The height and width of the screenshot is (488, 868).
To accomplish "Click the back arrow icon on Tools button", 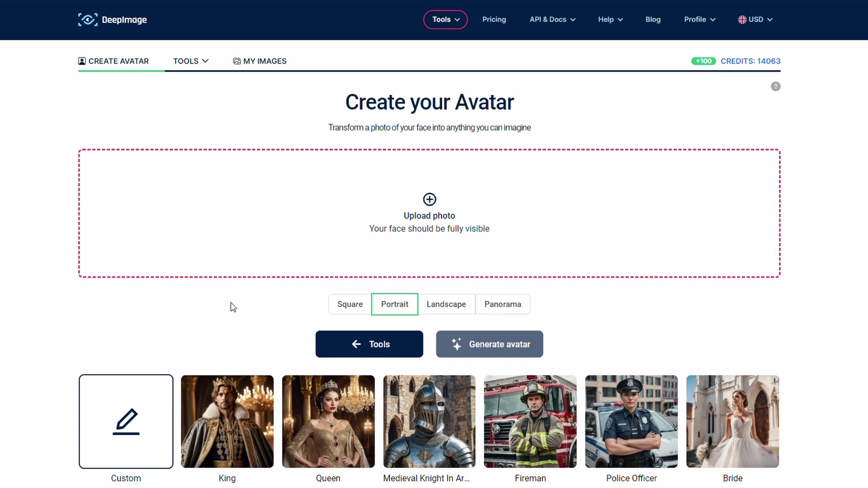I will click(x=356, y=344).
